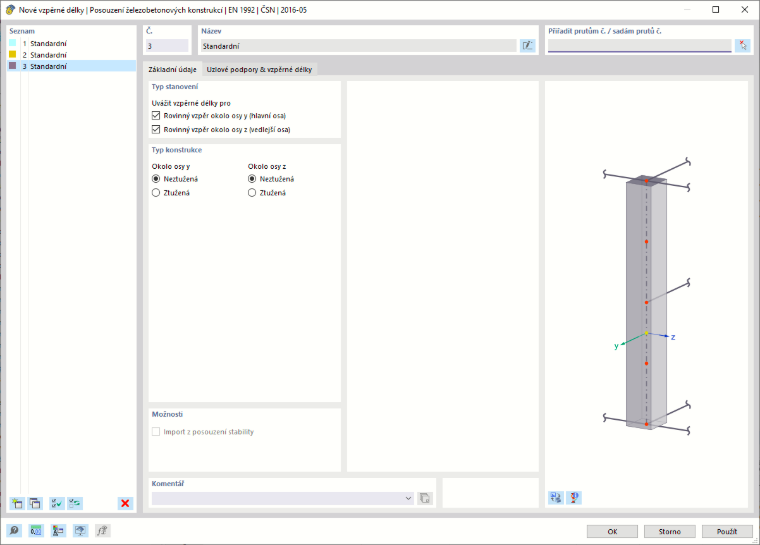
Task: Click the fourth bottom toolbar icon
Action: point(80,531)
